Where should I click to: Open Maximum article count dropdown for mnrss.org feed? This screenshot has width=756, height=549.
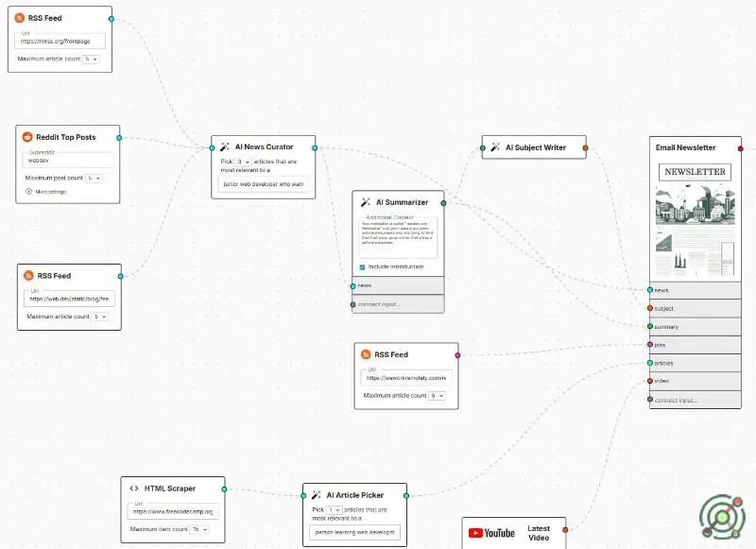(91, 59)
